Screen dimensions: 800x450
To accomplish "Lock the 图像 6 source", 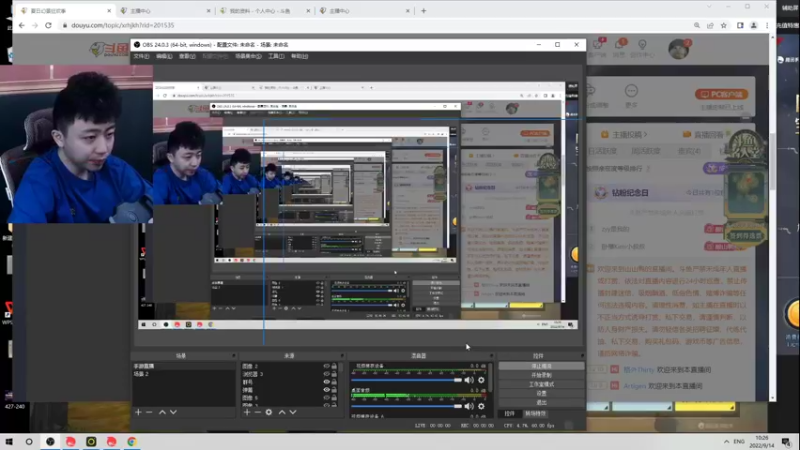I will (x=334, y=397).
